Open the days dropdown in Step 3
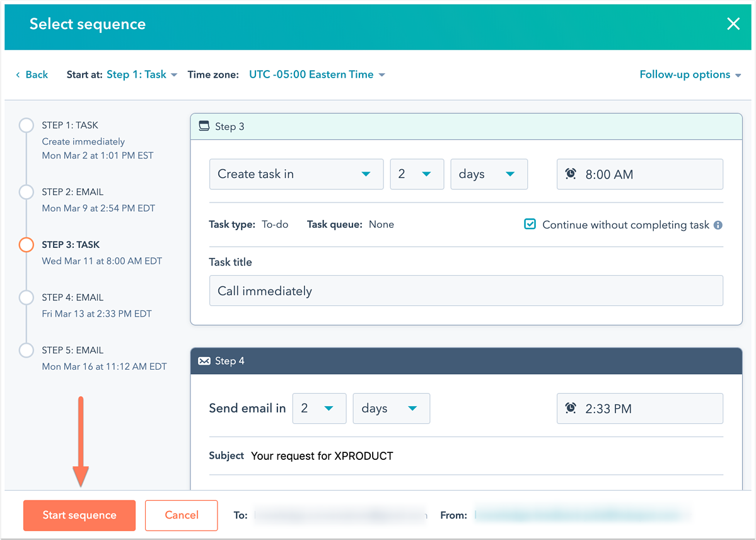Screen dimensions: 756x540 (489, 173)
